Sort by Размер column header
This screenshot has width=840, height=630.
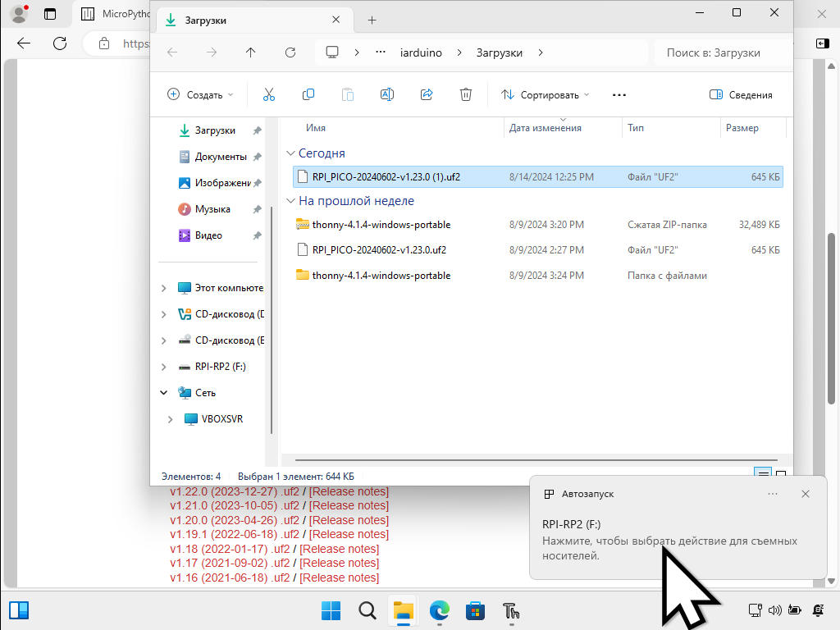tap(742, 128)
